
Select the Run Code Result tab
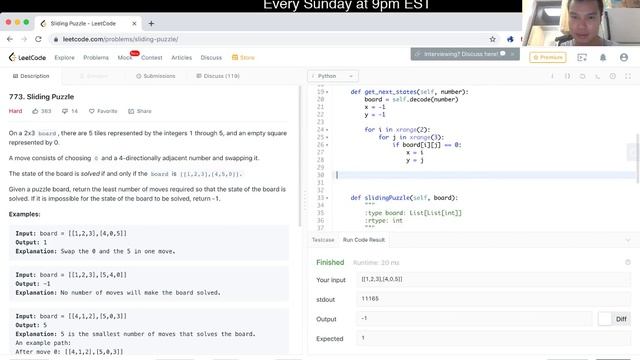(364, 240)
